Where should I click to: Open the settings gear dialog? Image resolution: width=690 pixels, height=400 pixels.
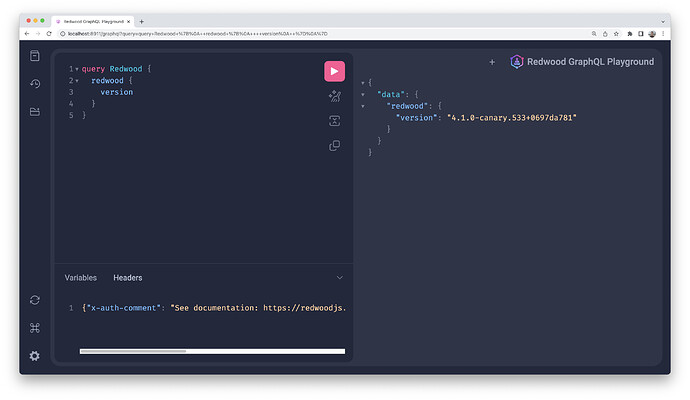pyautogui.click(x=35, y=356)
